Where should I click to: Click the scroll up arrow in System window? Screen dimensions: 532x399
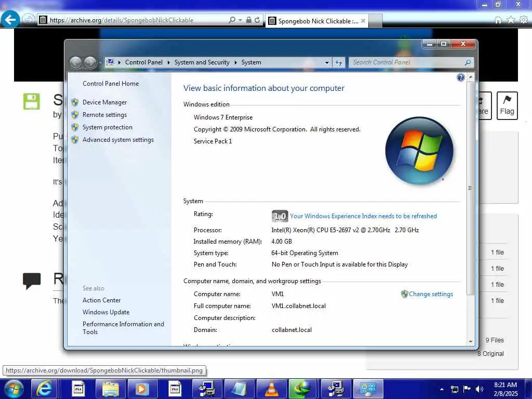click(x=471, y=77)
